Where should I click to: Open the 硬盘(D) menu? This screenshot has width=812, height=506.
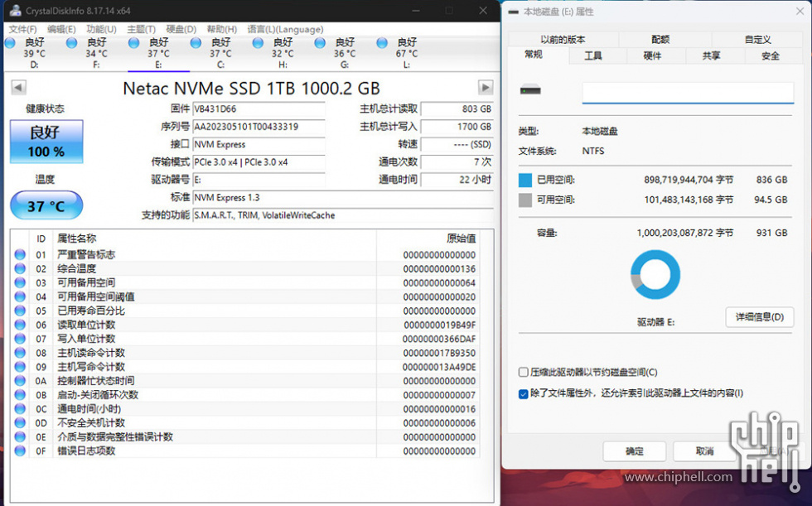181,29
